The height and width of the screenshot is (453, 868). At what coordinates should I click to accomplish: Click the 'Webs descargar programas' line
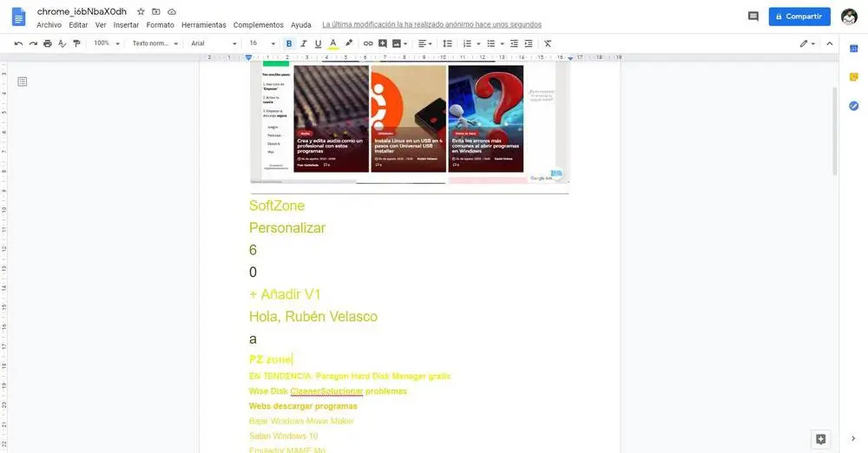(x=303, y=406)
